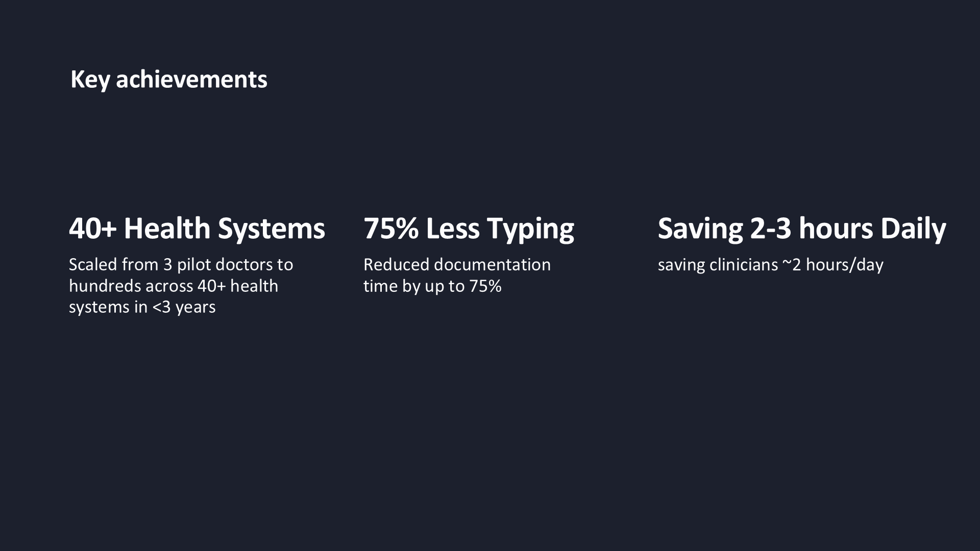The image size is (980, 551).
Task: Click the word "Systems" in first heading
Action: (272, 228)
